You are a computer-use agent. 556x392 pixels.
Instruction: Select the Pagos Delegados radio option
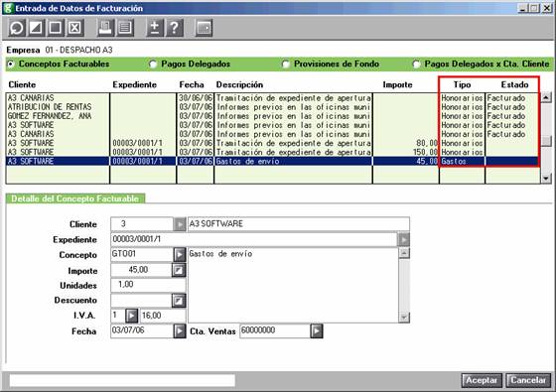point(153,65)
